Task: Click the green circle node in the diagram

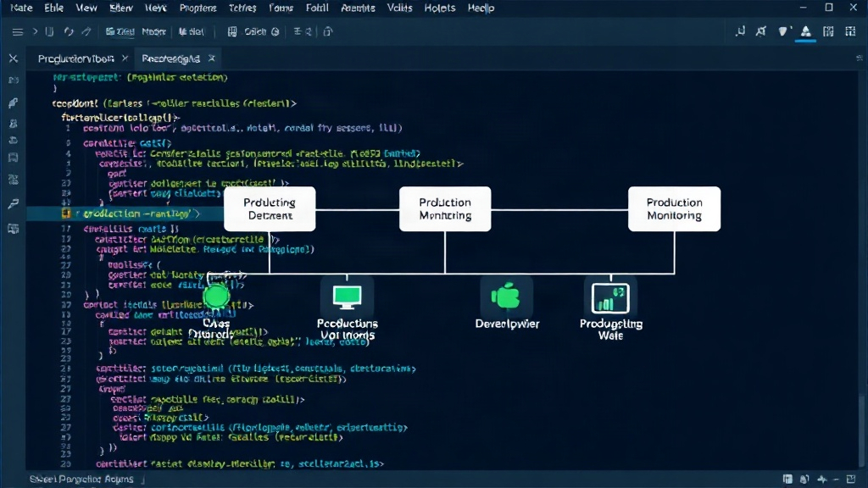Action: [216, 297]
